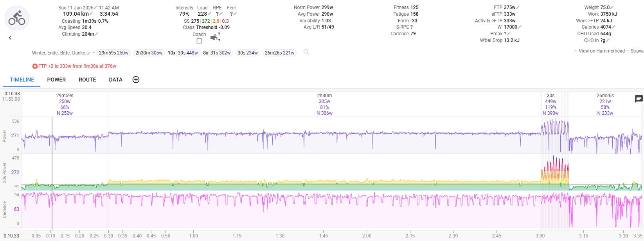Click the cycling activity type icon
This screenshot has height=241, width=644.
tap(17, 18)
